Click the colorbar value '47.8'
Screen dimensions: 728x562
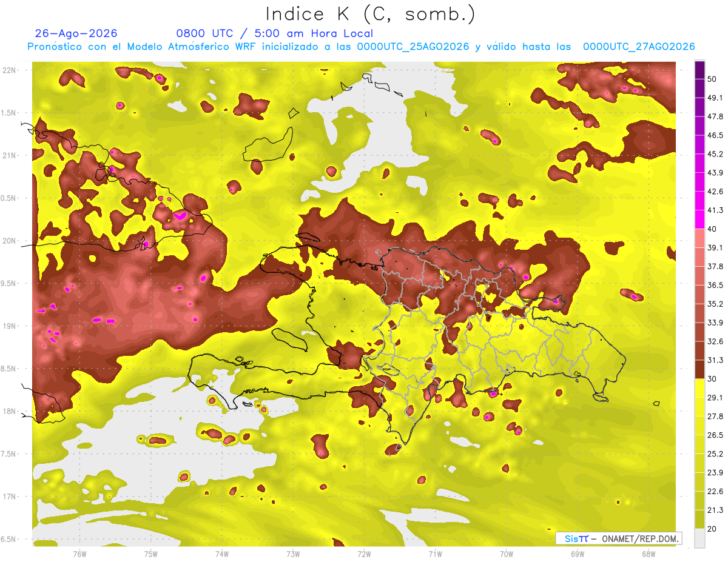[x=715, y=116]
